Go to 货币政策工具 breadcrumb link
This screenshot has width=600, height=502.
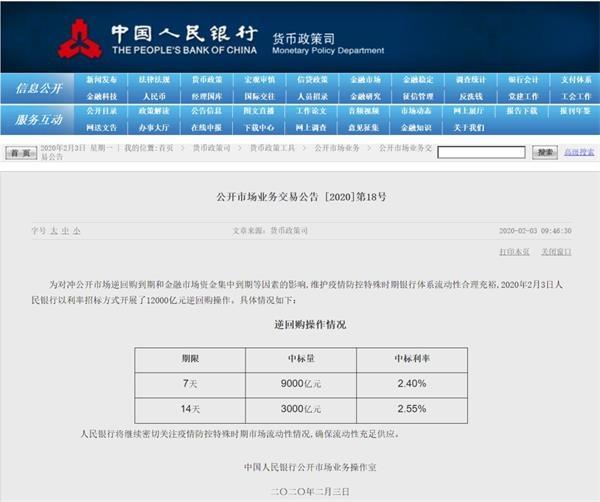pyautogui.click(x=272, y=148)
